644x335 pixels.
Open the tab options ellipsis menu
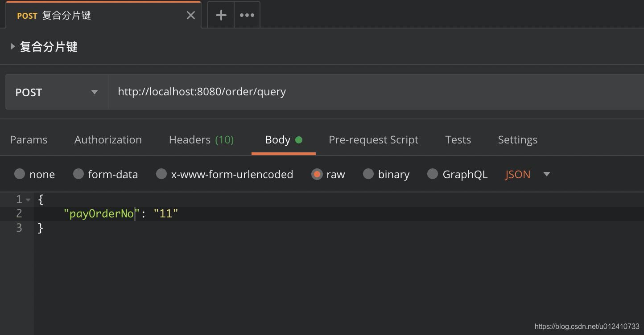click(x=247, y=15)
